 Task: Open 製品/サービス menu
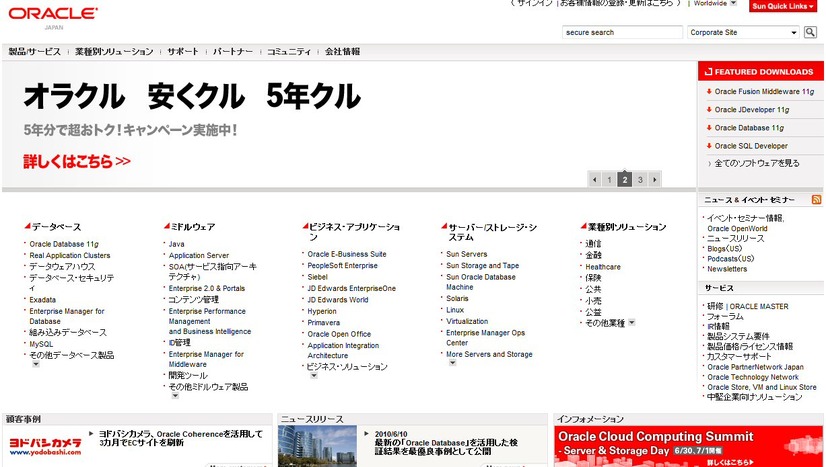(x=35, y=52)
